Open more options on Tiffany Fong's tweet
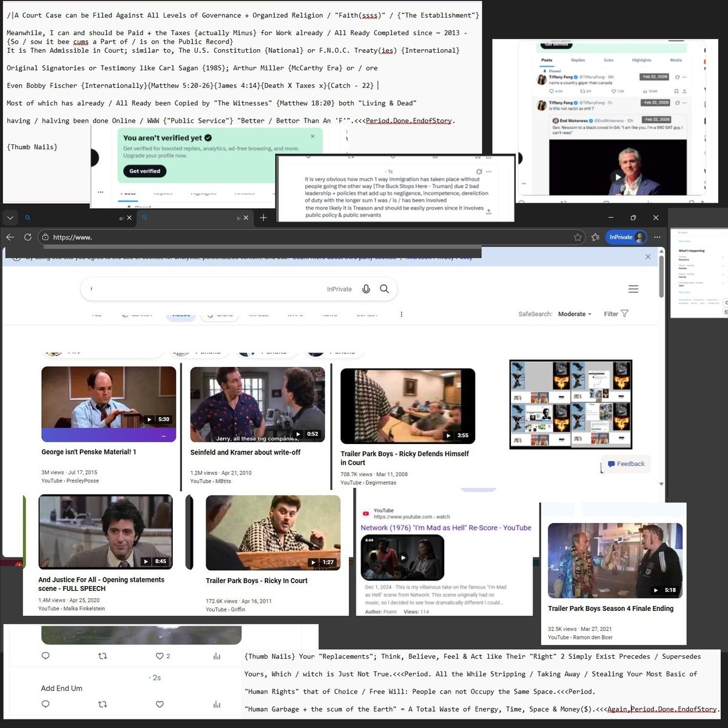The height and width of the screenshot is (728, 728). [684, 77]
